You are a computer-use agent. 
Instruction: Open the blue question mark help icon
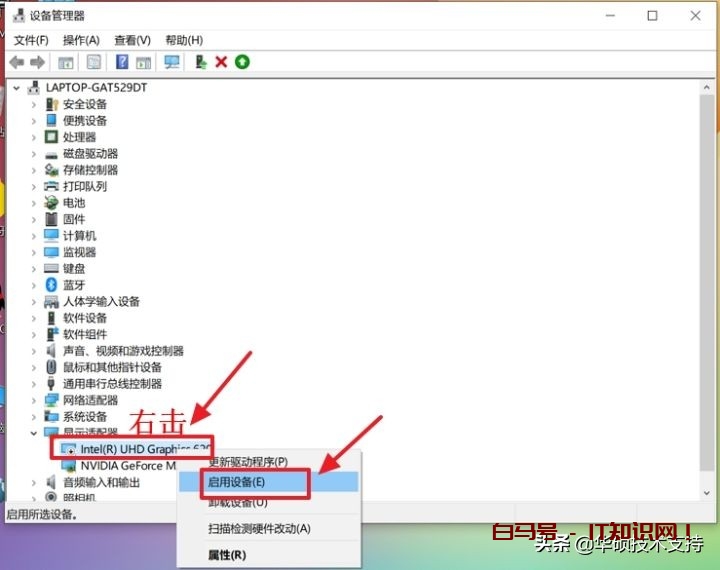122,62
